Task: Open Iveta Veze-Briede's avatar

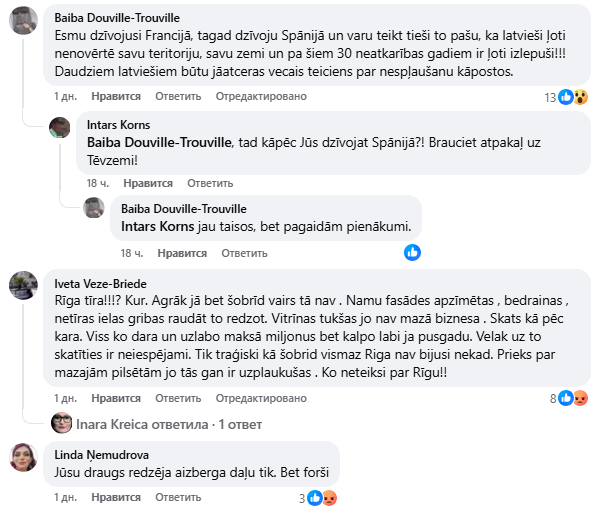Action: coord(24,286)
